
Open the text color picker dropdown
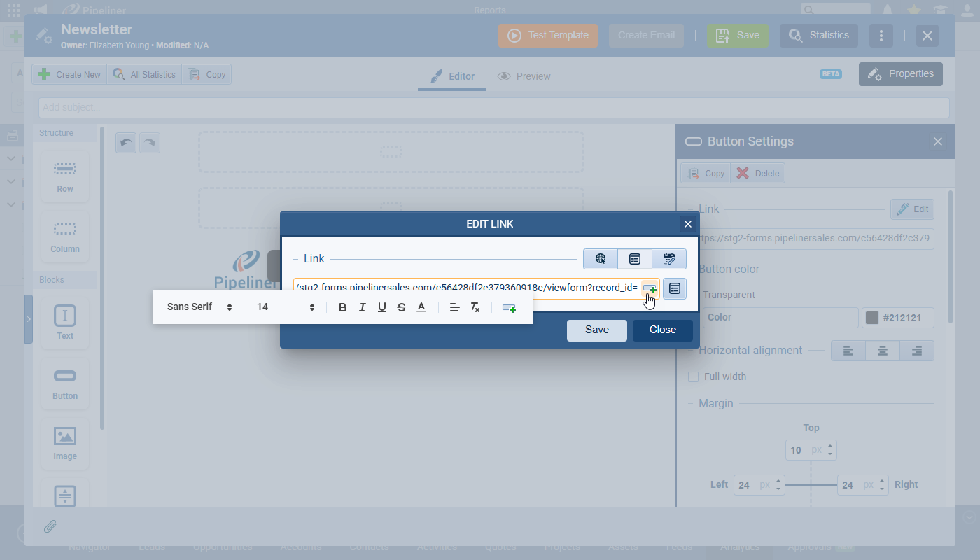click(421, 307)
